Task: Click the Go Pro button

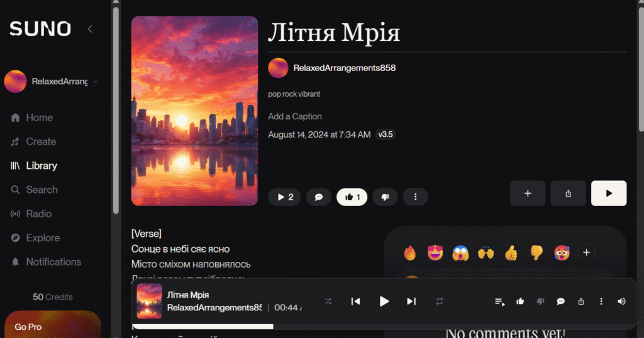Action: point(53,325)
